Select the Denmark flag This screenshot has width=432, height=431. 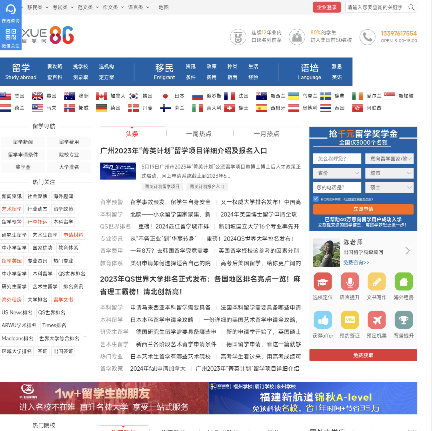(134, 108)
